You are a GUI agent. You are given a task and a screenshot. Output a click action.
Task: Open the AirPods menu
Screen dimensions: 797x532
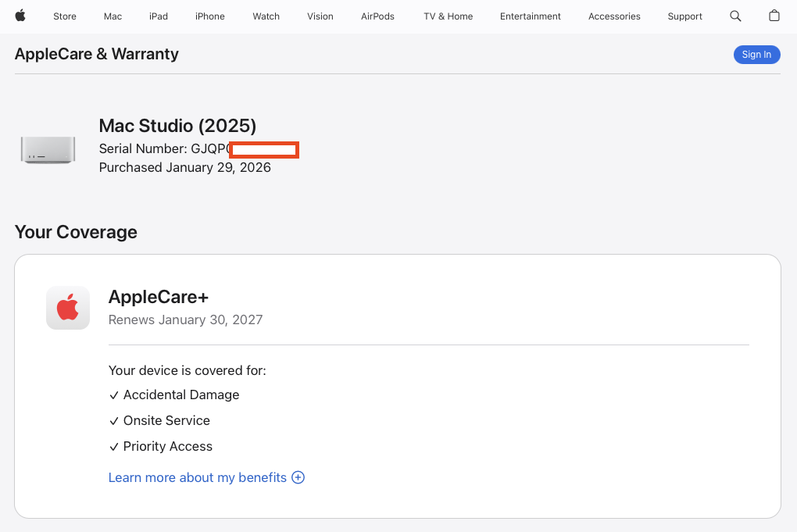click(377, 16)
